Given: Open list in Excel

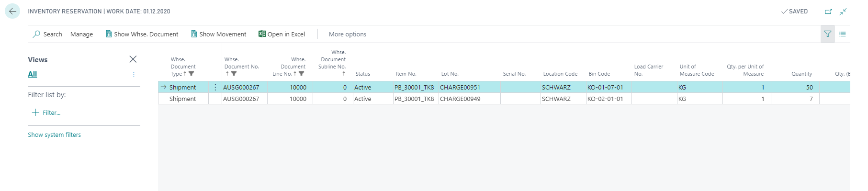Looking at the screenshot, I should [282, 34].
